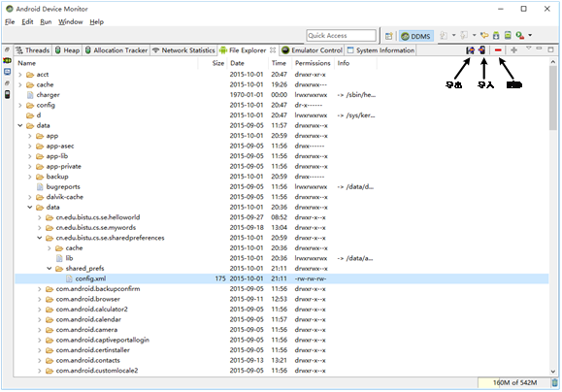562x392 pixels.
Task: Open the File menu
Action: click(10, 22)
